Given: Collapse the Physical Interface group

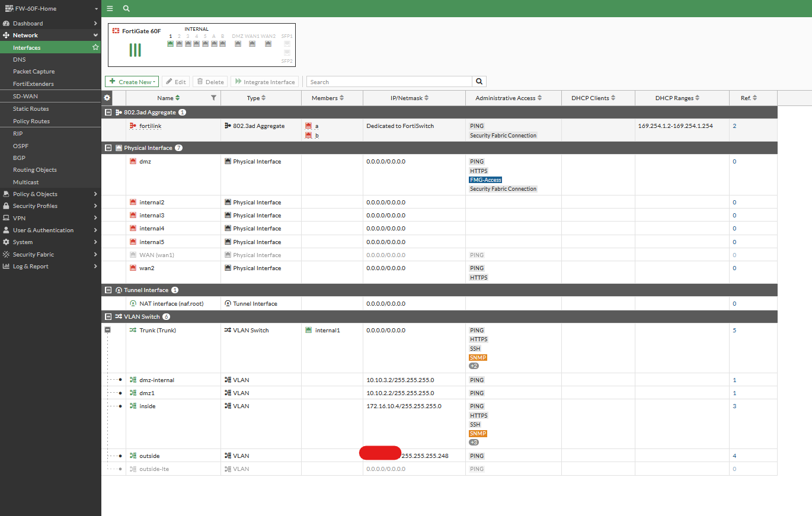Looking at the screenshot, I should [x=108, y=148].
